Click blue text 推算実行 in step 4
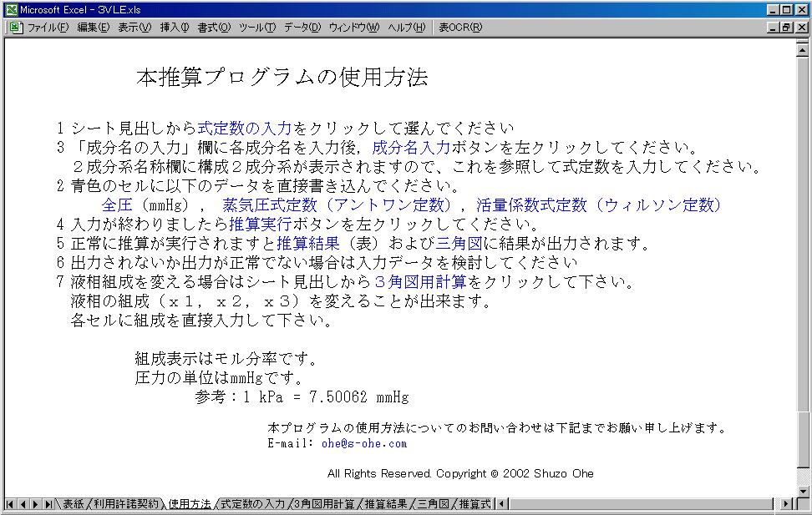Image resolution: width=812 pixels, height=515 pixels. point(261,225)
